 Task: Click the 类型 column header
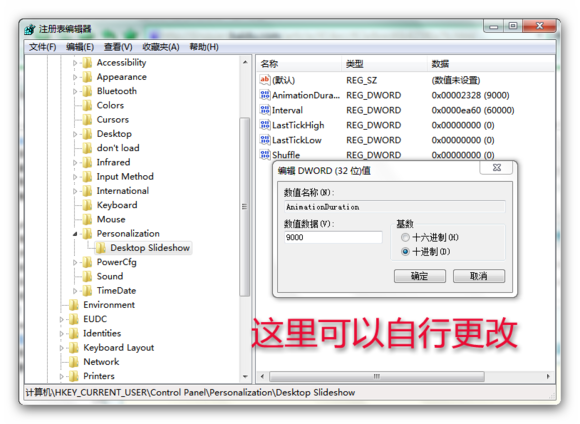384,64
